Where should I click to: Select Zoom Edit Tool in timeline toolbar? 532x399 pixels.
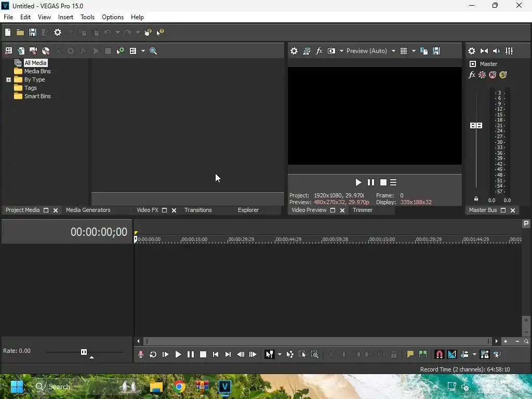point(314,354)
